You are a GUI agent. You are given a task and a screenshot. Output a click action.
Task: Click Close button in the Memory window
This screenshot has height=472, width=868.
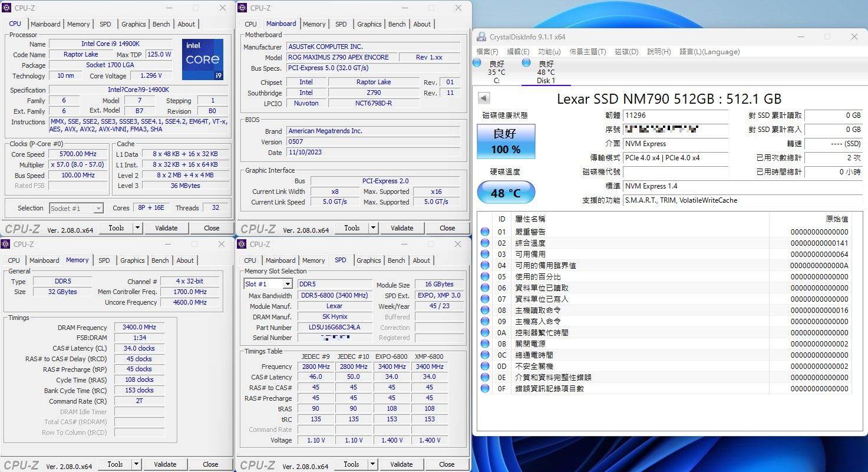[210, 464]
